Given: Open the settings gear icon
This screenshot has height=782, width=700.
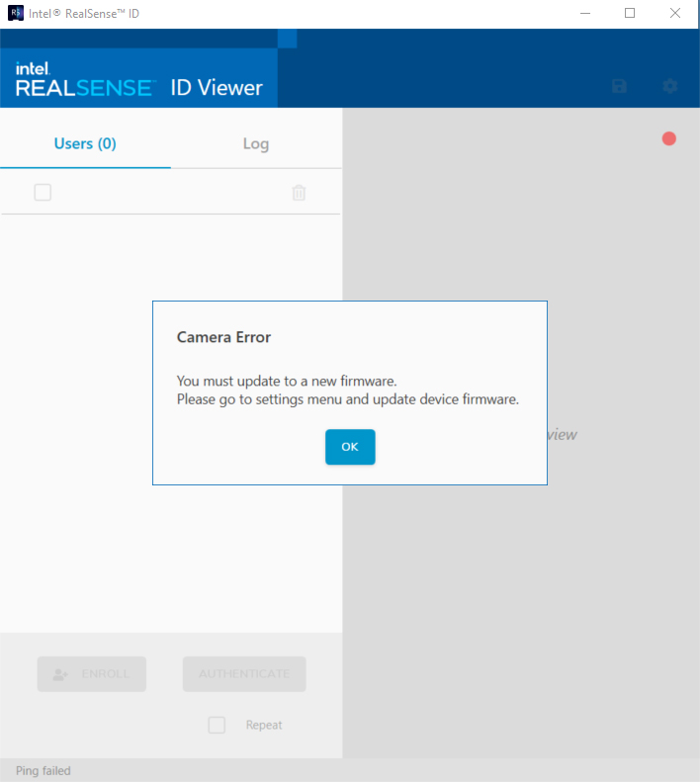Looking at the screenshot, I should (669, 86).
